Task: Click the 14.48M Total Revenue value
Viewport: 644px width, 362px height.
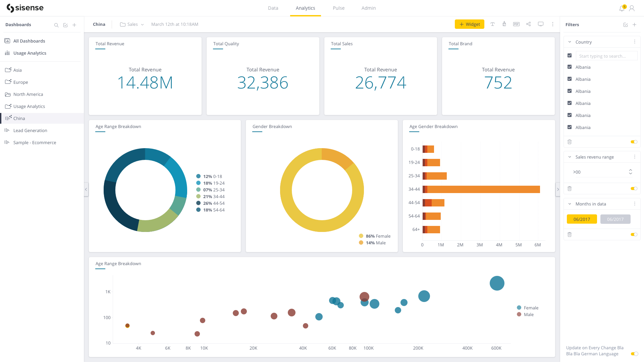Action: (x=145, y=83)
